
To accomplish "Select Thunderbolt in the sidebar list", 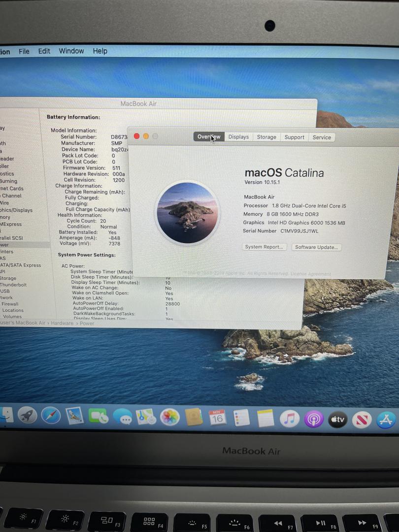I will tap(13, 285).
